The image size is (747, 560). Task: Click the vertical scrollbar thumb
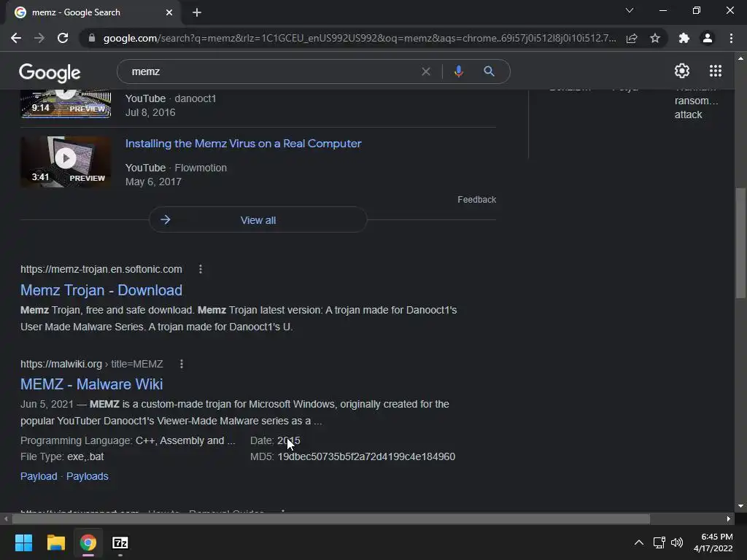pos(740,243)
